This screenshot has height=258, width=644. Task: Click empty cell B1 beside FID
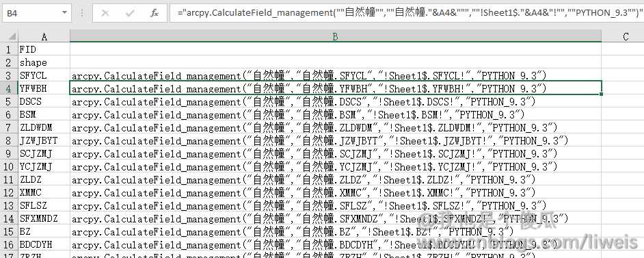click(x=336, y=49)
